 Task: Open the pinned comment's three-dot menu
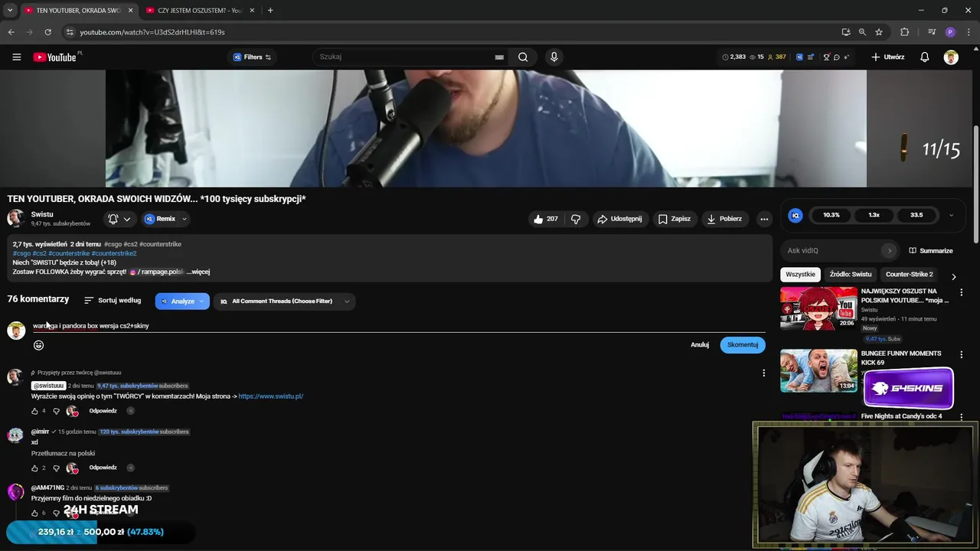(x=763, y=373)
